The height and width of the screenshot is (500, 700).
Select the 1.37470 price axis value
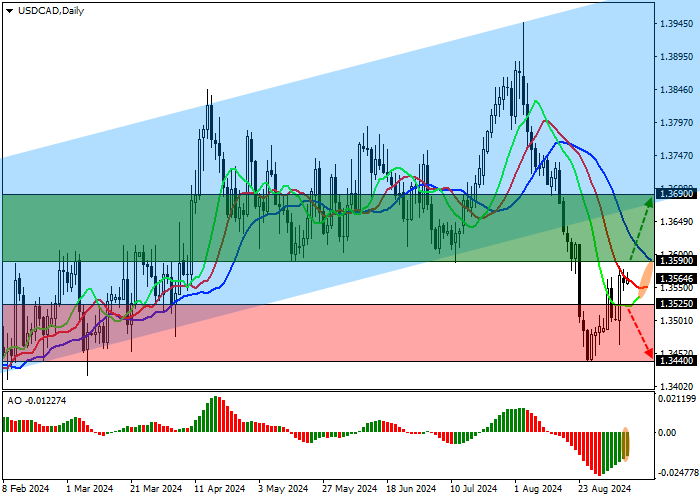pyautogui.click(x=677, y=155)
